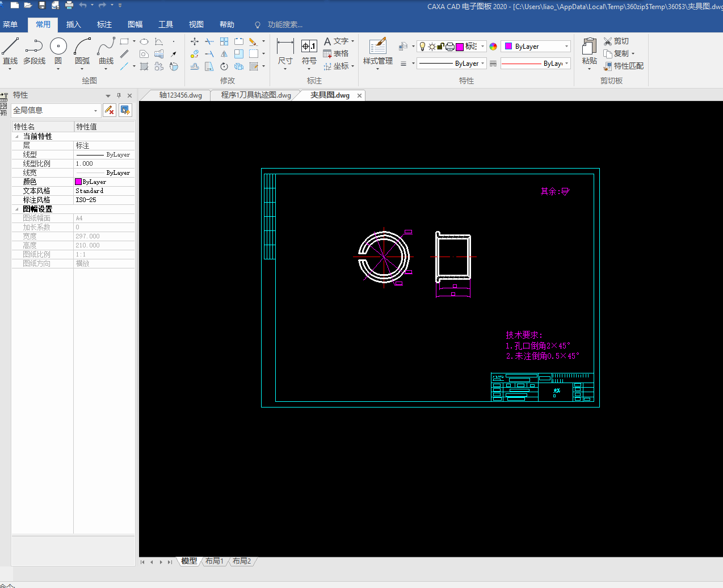The width and height of the screenshot is (723, 588).
Task: Open the layer 标注 dropdown
Action: (483, 47)
